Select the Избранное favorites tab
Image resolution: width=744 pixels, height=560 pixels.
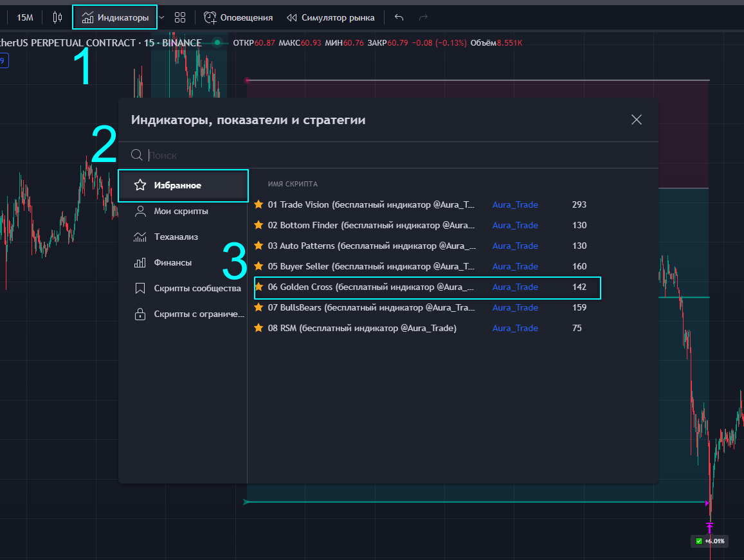pos(183,185)
